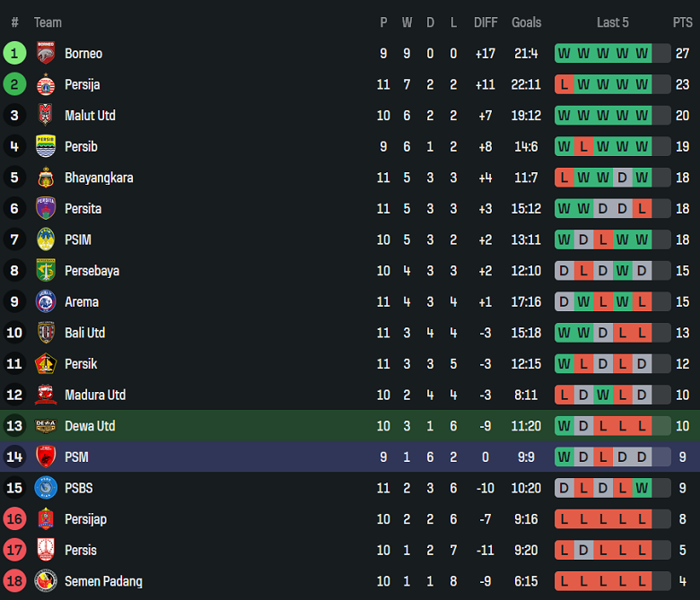
Task: Click Persija's red loss box in Last 5
Action: (x=564, y=85)
